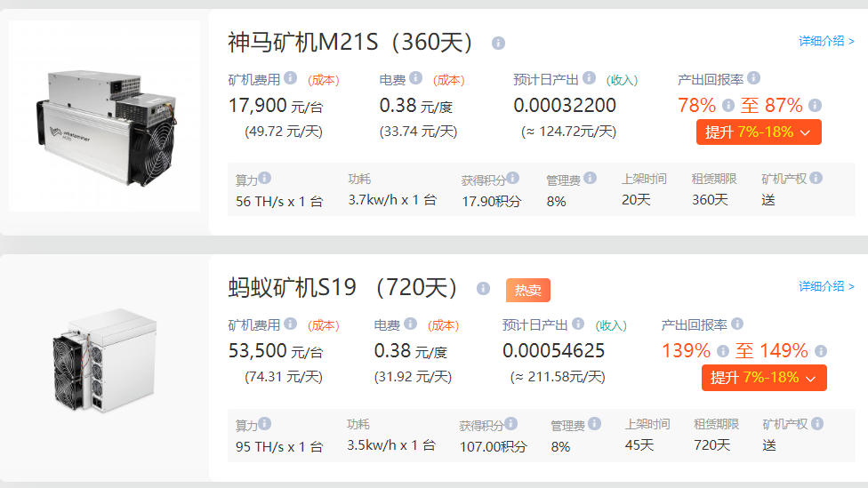Click daily output 0.00054625
868x488 pixels.
click(553, 351)
